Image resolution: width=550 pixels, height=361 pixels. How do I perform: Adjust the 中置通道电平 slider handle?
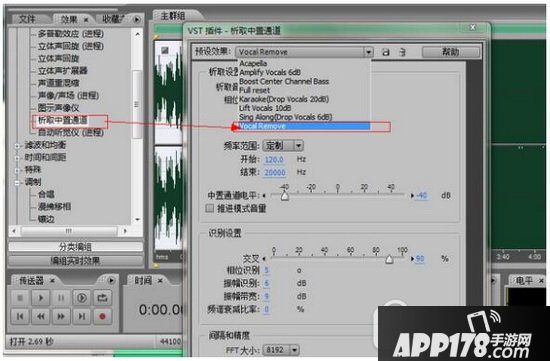tap(285, 196)
